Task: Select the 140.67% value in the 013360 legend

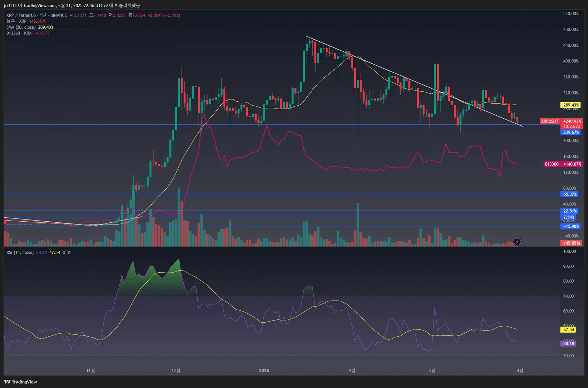Action: [x=42, y=33]
